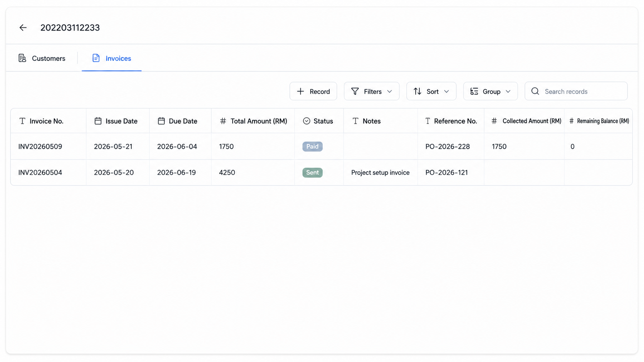Select reference PO-2026-228

pos(448,147)
